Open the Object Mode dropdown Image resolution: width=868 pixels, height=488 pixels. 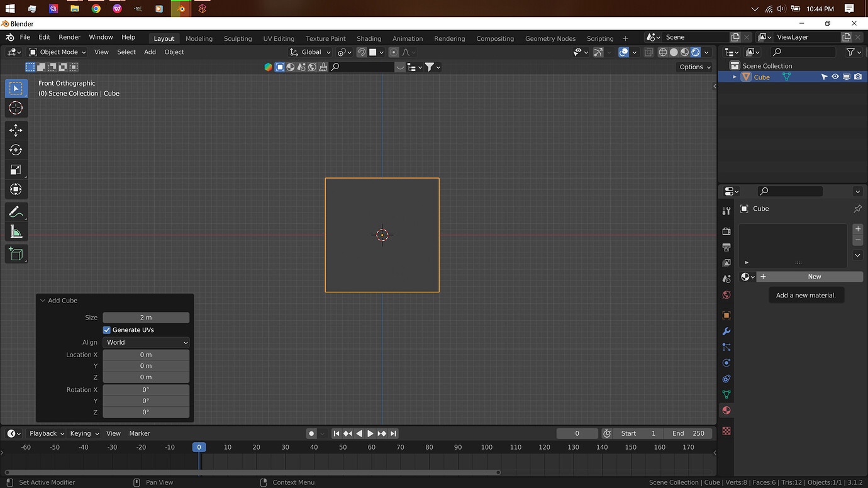click(58, 52)
